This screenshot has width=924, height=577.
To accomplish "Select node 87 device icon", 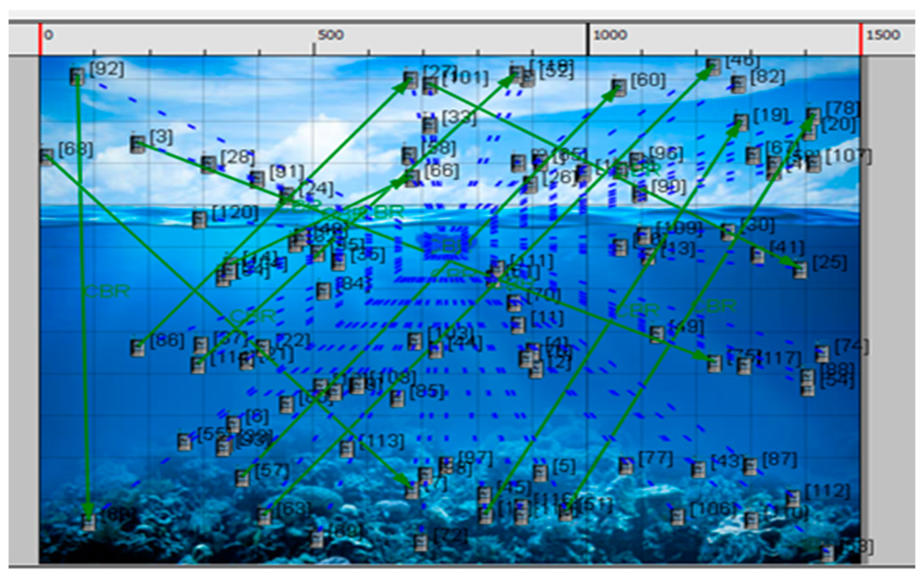I will [x=750, y=467].
